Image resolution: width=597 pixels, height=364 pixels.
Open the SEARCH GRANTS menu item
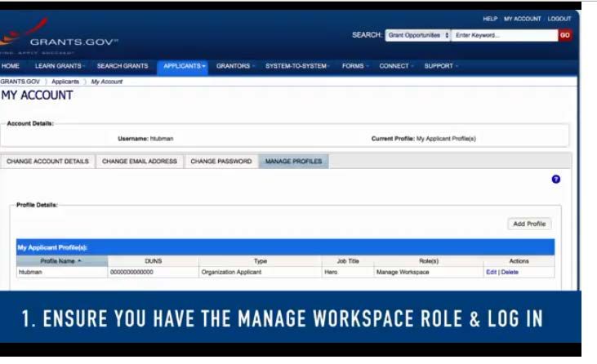coord(123,66)
